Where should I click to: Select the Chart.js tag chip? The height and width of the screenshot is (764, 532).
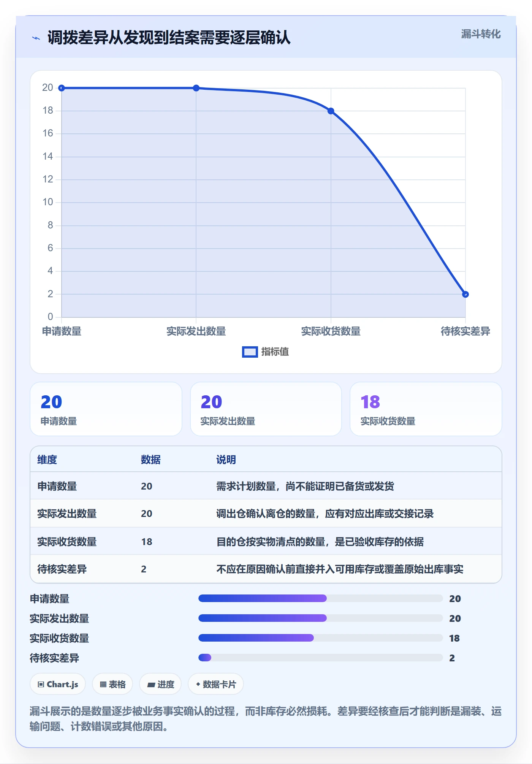click(x=58, y=684)
